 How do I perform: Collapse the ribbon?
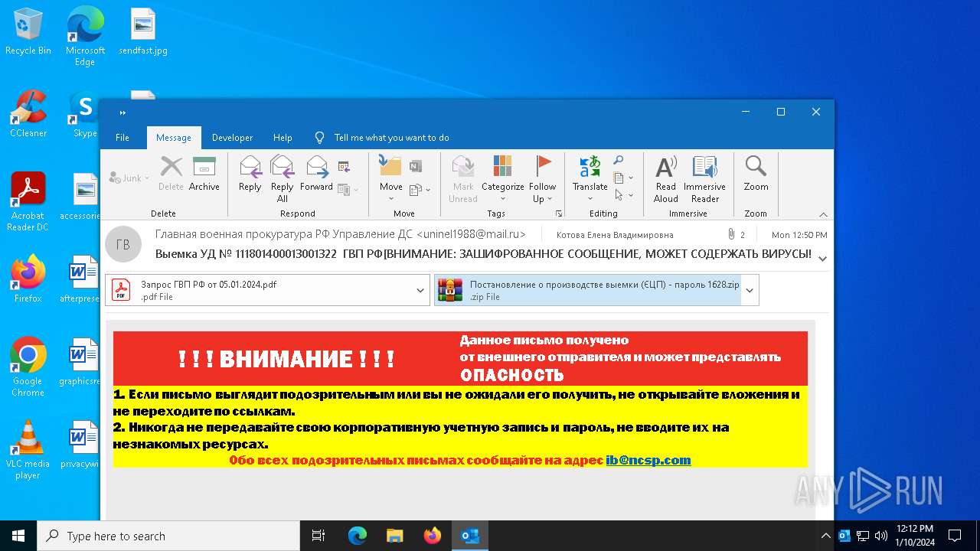point(823,214)
